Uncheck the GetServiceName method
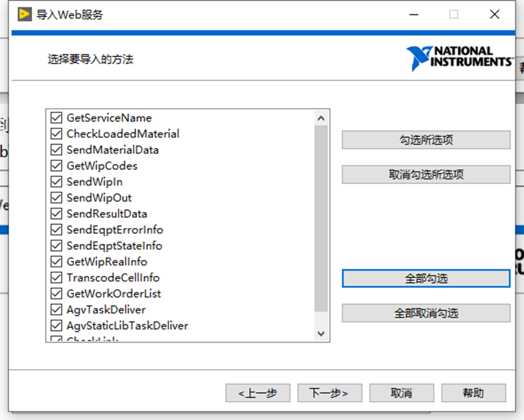 pyautogui.click(x=56, y=117)
